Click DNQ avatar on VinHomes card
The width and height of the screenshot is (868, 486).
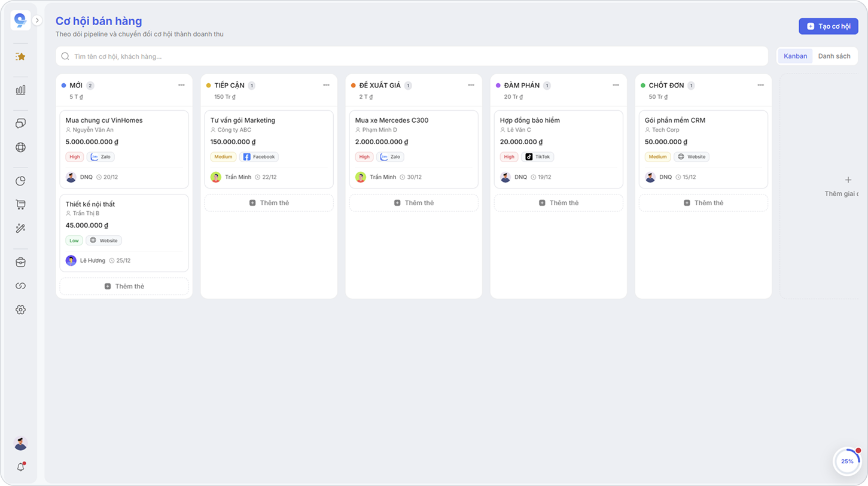pos(71,177)
